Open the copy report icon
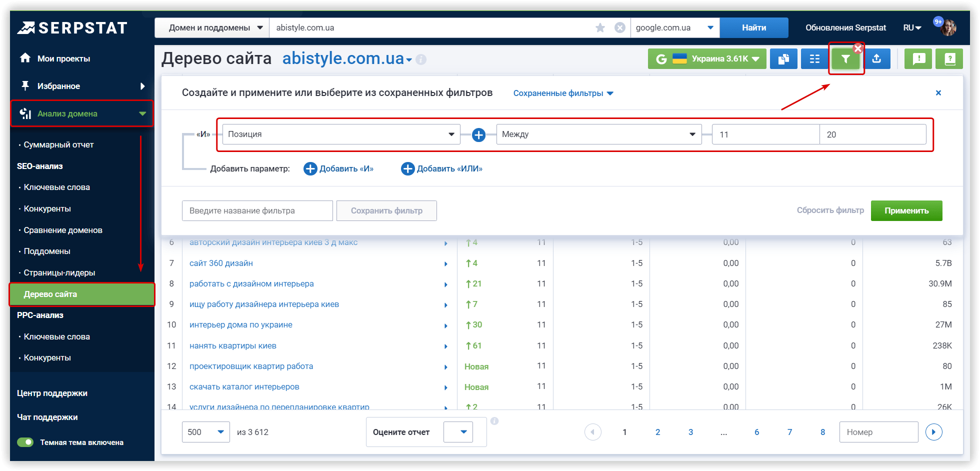The image size is (980, 471). coord(783,59)
